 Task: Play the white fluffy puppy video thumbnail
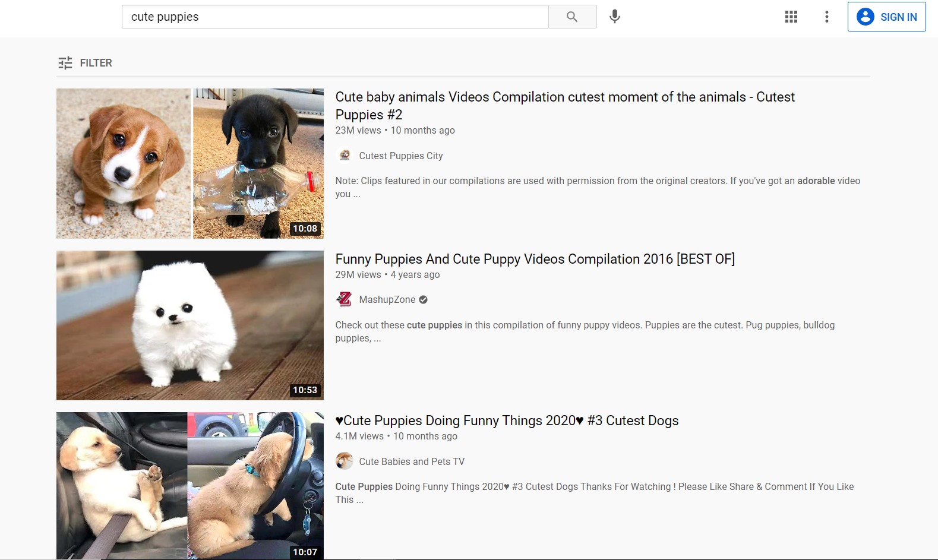pyautogui.click(x=190, y=325)
